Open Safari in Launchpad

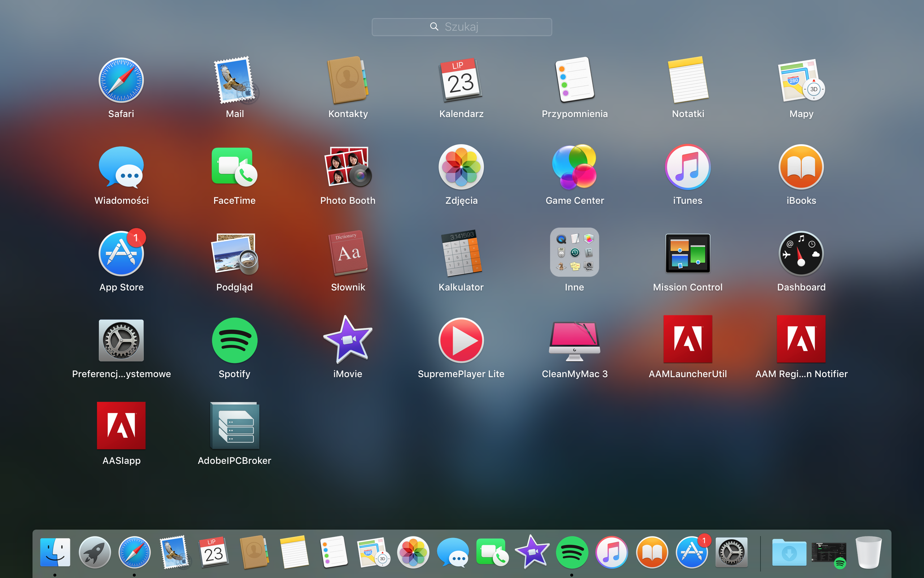pyautogui.click(x=121, y=80)
